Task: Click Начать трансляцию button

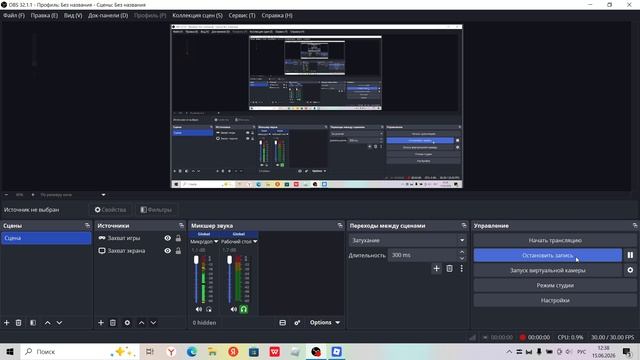Action: (x=555, y=240)
